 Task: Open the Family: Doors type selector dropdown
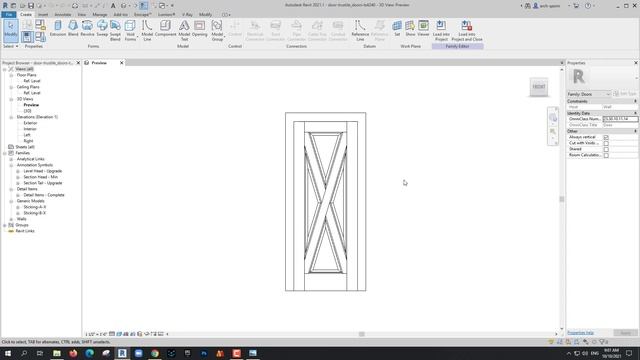[589, 94]
